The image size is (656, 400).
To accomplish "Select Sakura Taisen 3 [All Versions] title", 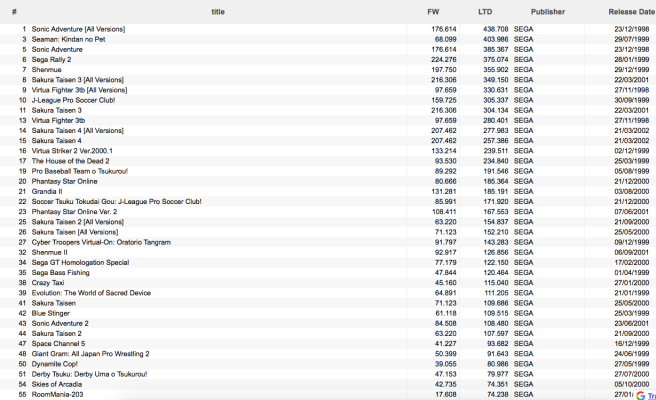I will click(x=78, y=79).
